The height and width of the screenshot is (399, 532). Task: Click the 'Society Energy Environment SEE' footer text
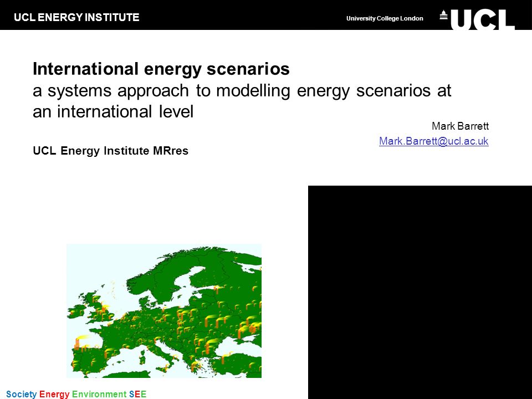click(76, 394)
